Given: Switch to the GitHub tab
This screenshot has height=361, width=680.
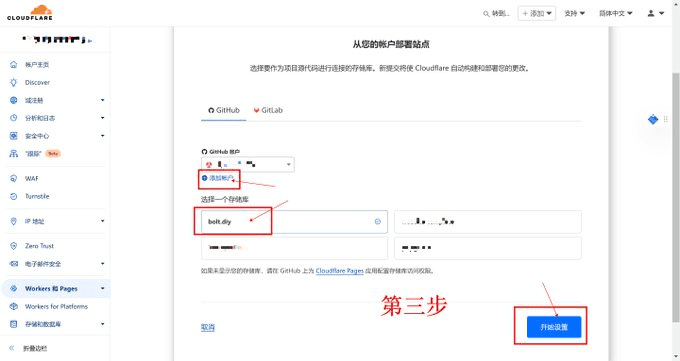Looking at the screenshot, I should point(224,110).
